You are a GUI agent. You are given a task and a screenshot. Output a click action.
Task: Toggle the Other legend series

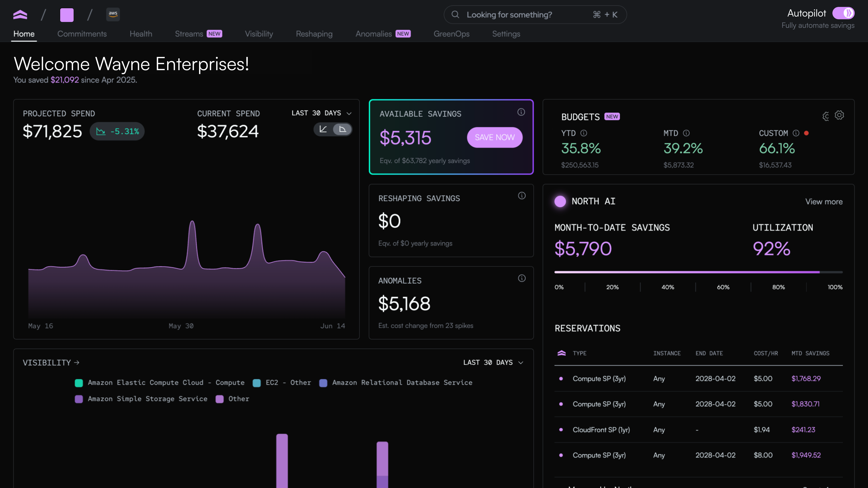232,399
